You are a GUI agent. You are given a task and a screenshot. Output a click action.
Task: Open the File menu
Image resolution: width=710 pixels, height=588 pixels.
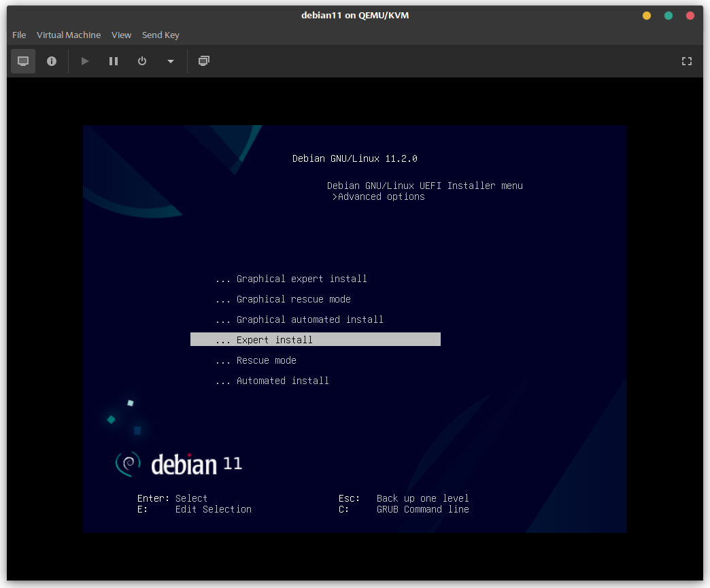pos(19,35)
